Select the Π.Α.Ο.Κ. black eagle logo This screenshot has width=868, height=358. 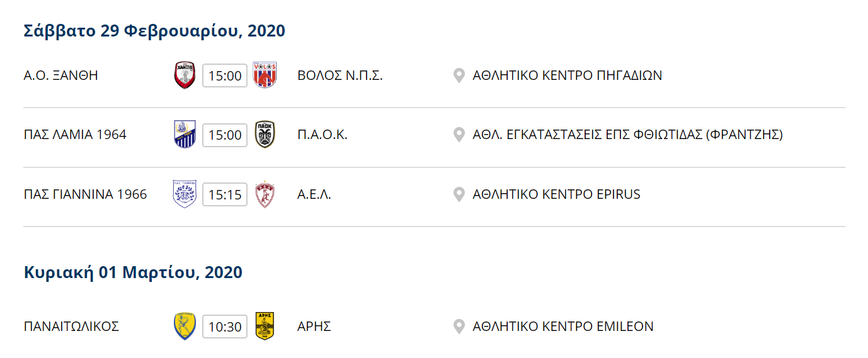coord(265,134)
